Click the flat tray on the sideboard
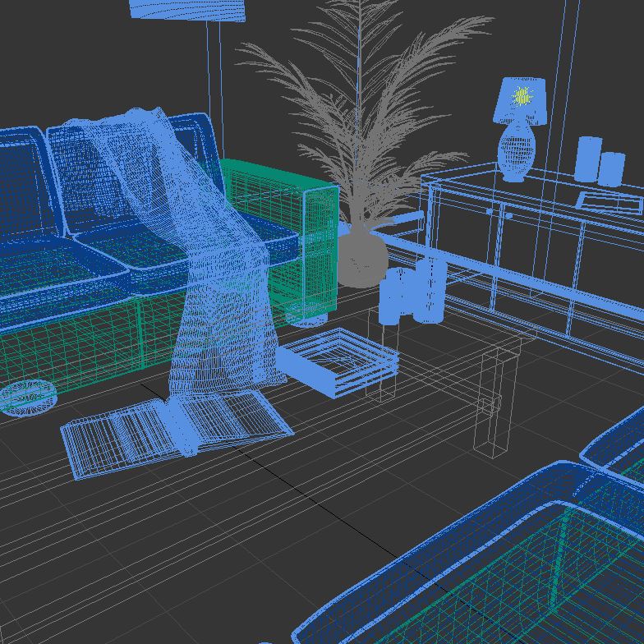Image resolution: width=644 pixels, height=644 pixels. 609,200
